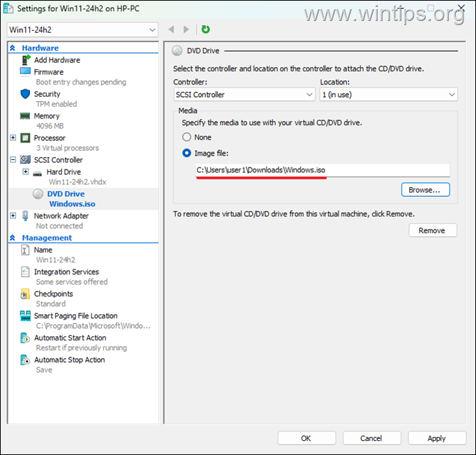Click the Security shield icon

25,94
